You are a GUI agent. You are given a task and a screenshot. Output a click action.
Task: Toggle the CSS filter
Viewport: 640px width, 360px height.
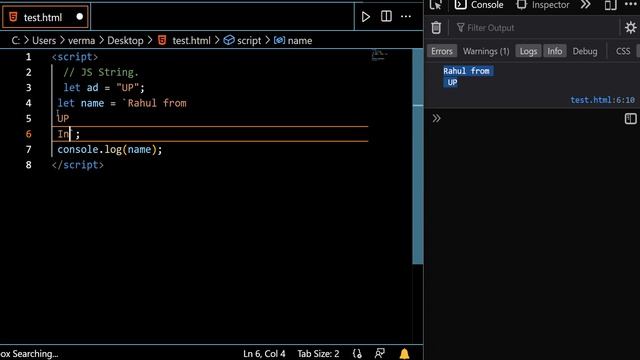[x=623, y=51]
